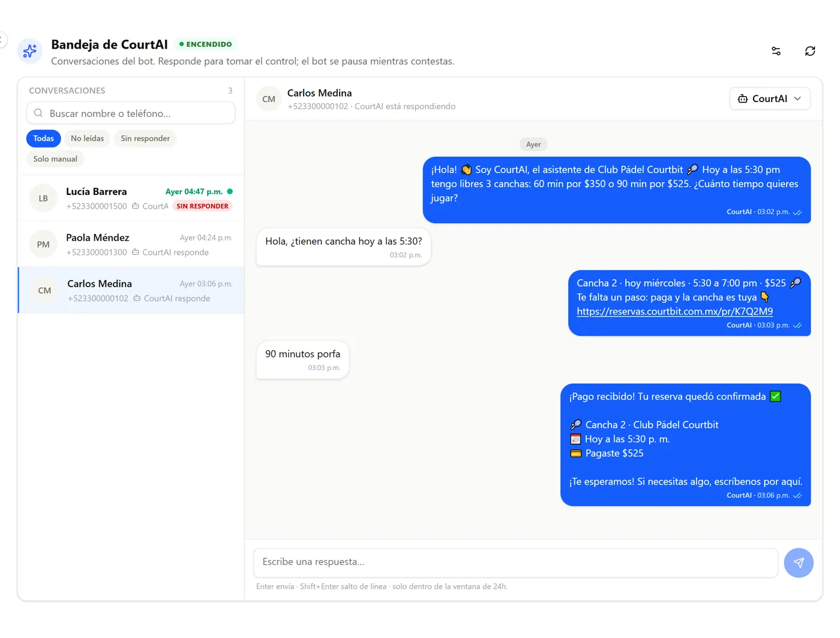Click the ¡Hola! Soy CourtAI greeting message
The width and height of the screenshot is (840, 638).
click(616, 190)
